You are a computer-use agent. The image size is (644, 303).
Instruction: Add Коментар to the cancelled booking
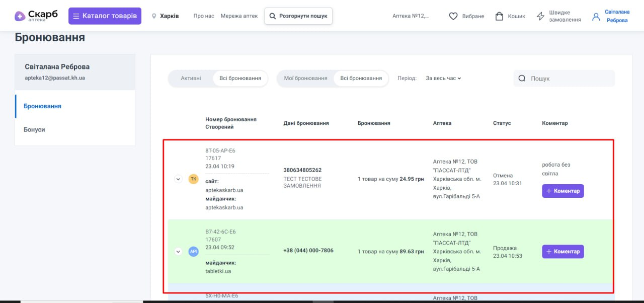pos(562,191)
